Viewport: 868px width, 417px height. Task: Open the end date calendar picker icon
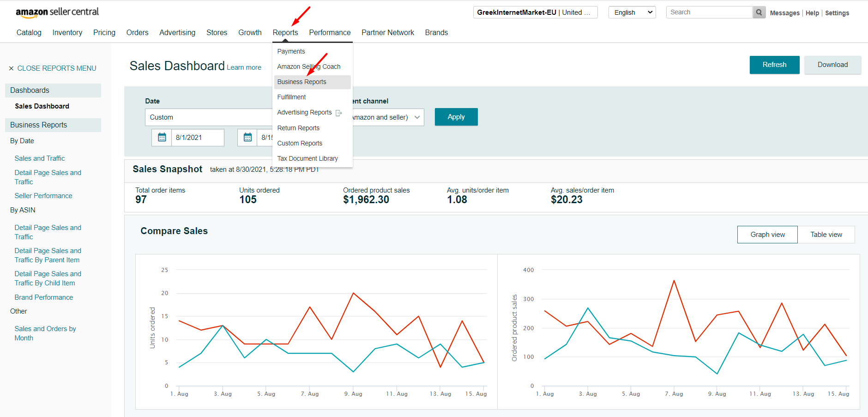247,138
